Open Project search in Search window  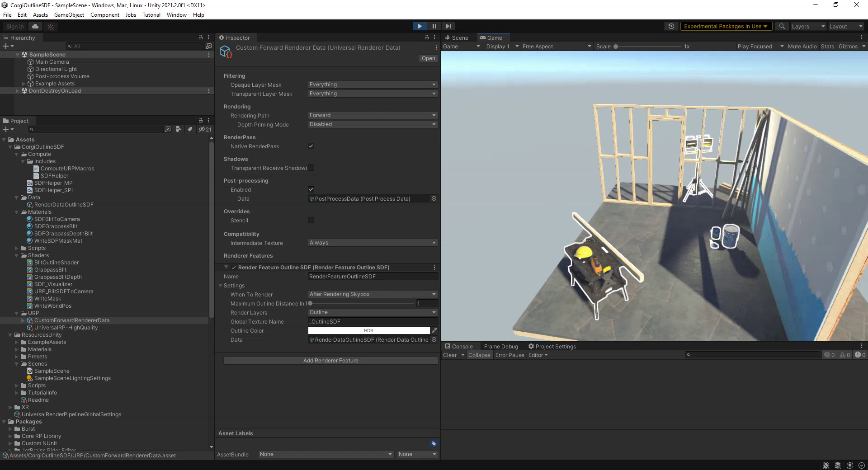168,129
